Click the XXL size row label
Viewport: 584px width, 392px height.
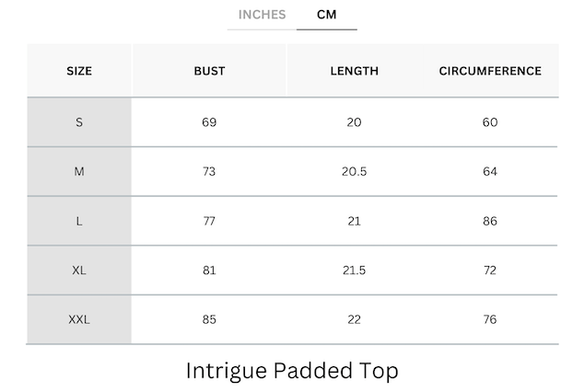79,320
